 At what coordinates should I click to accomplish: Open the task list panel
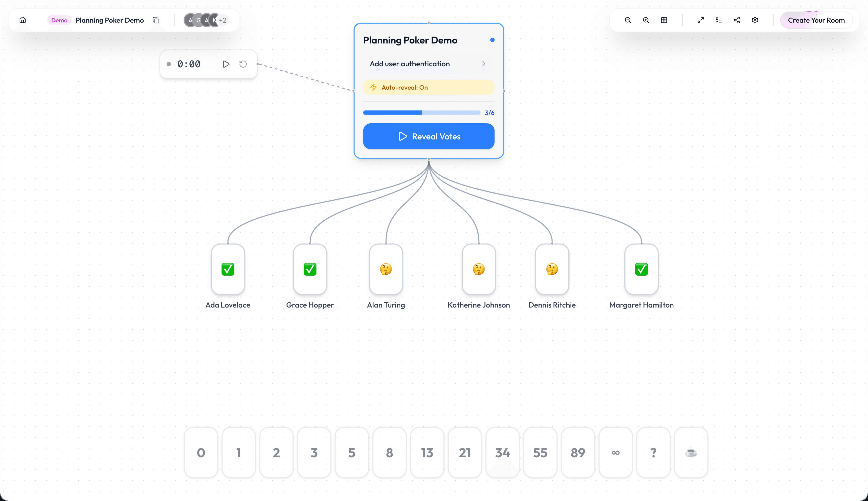tap(718, 20)
